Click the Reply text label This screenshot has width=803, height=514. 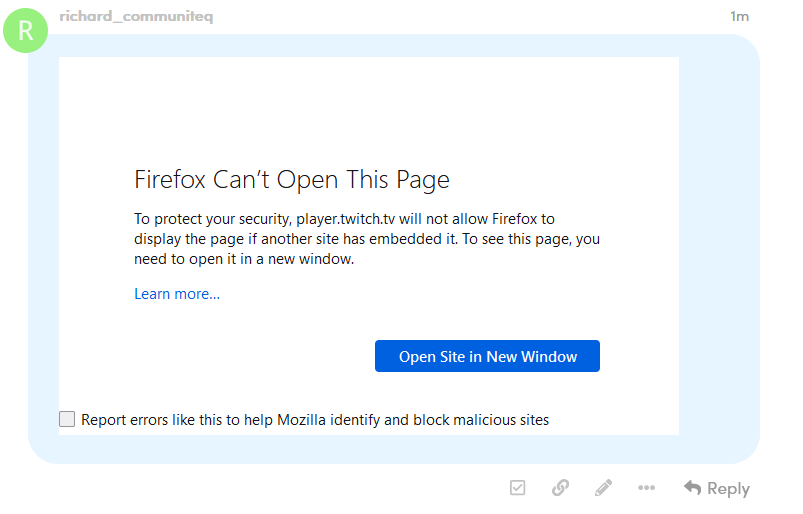pyautogui.click(x=728, y=488)
